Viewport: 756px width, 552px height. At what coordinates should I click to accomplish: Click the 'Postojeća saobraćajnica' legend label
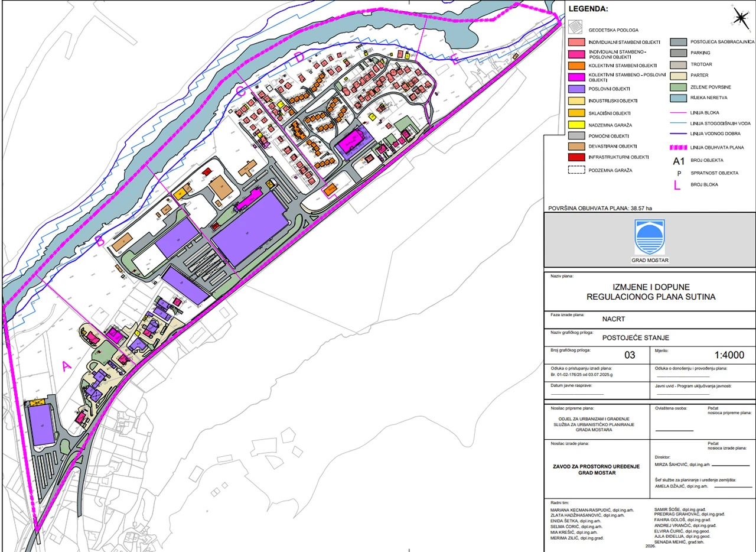pyautogui.click(x=723, y=43)
